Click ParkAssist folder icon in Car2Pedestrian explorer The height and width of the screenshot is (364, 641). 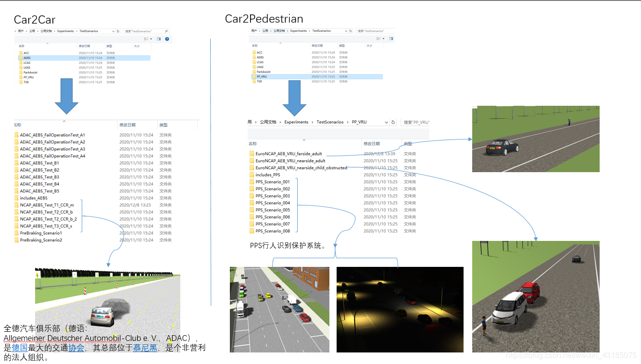[254, 72]
